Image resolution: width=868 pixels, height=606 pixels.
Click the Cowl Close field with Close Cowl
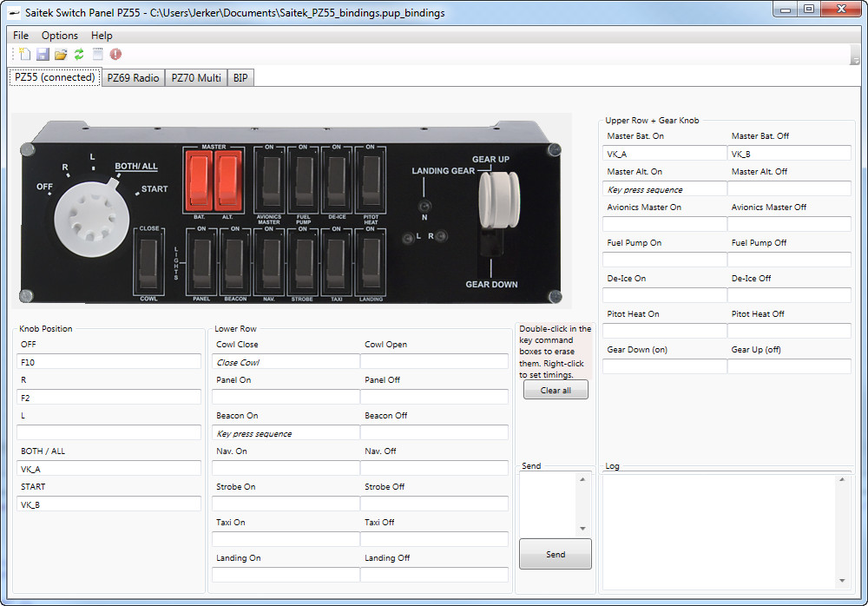286,362
